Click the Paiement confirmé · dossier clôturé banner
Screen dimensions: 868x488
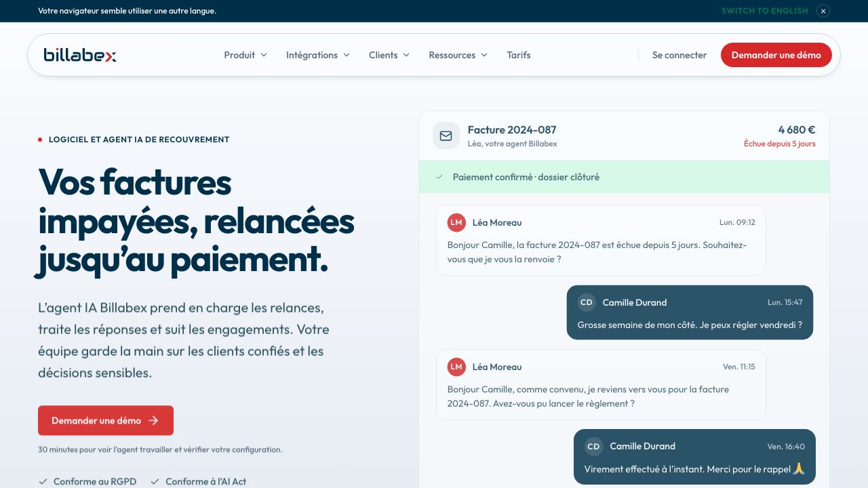624,177
